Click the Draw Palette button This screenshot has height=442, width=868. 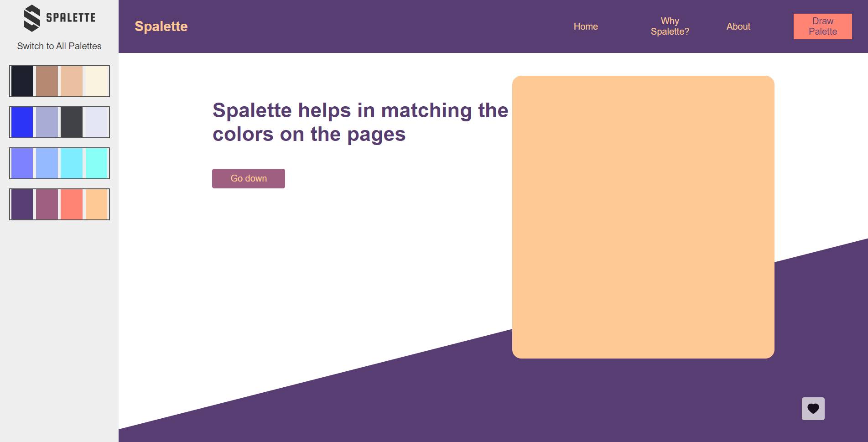pyautogui.click(x=822, y=26)
